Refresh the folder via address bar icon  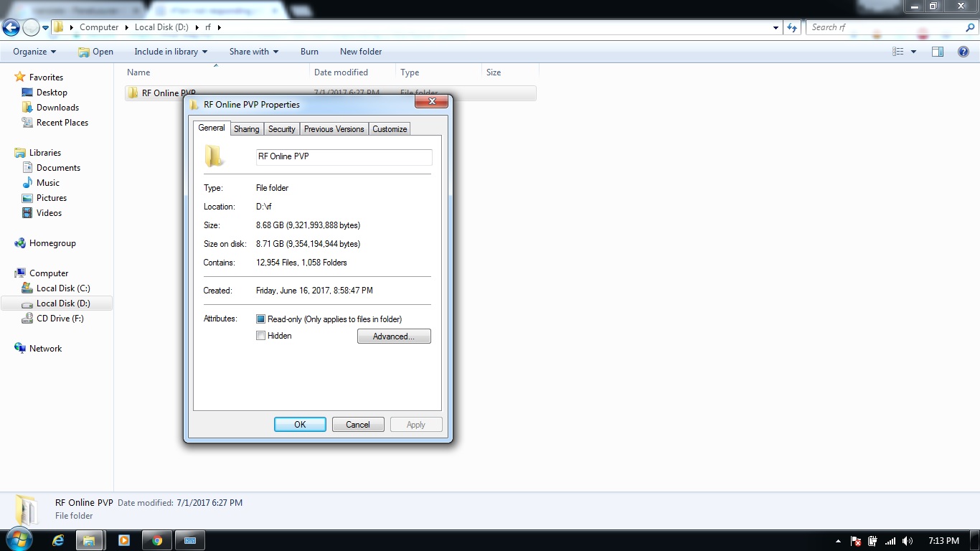[x=792, y=27]
